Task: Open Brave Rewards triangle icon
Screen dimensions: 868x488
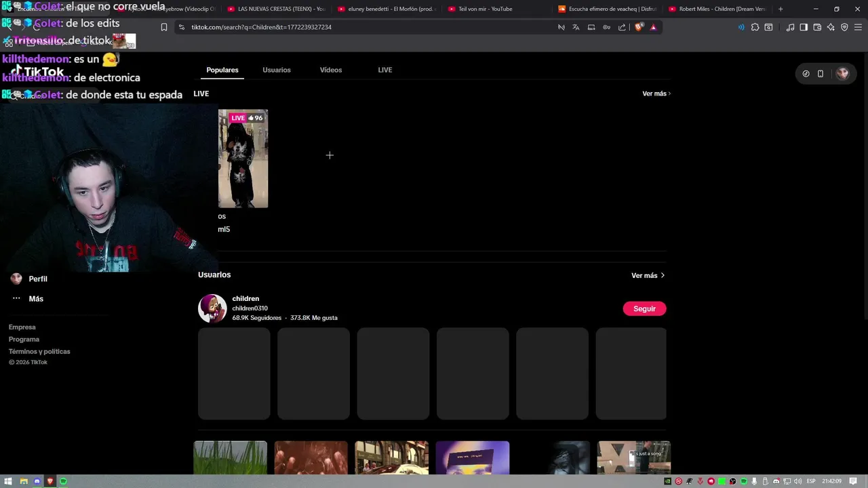Action: (653, 27)
